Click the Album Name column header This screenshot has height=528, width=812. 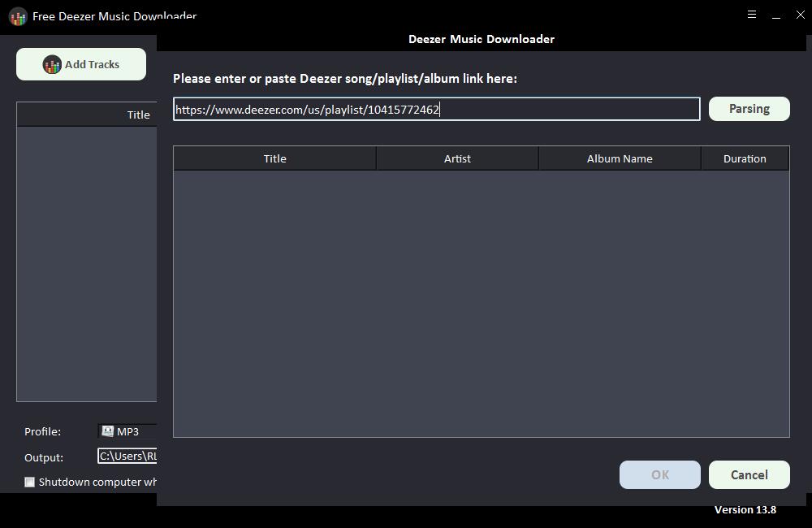[x=620, y=158]
